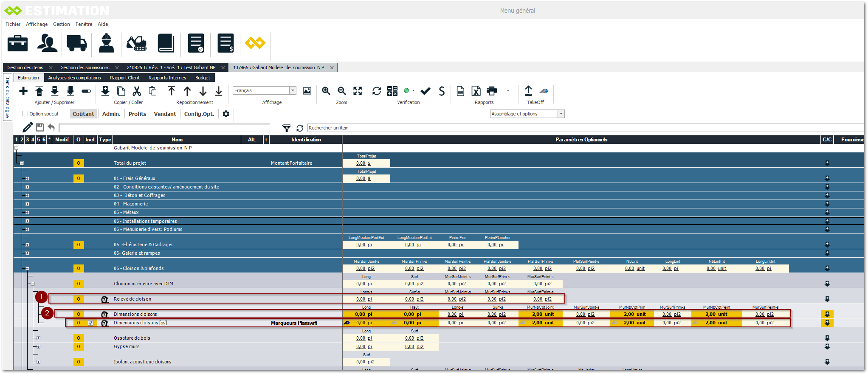The image size is (868, 374).
Task: Open the Assemblage et options dropdown
Action: click(561, 114)
